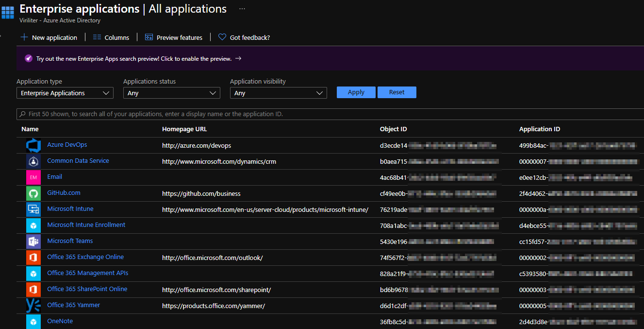
Task: Click the Preview features window icon
Action: 149,37
